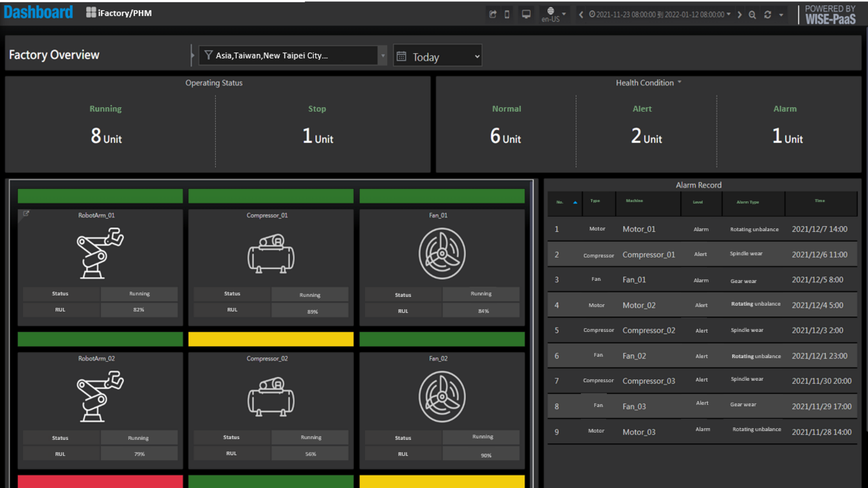This screenshot has width=868, height=488.
Task: Toggle the No. column sort arrow in Alarm Record
Action: [x=575, y=203]
